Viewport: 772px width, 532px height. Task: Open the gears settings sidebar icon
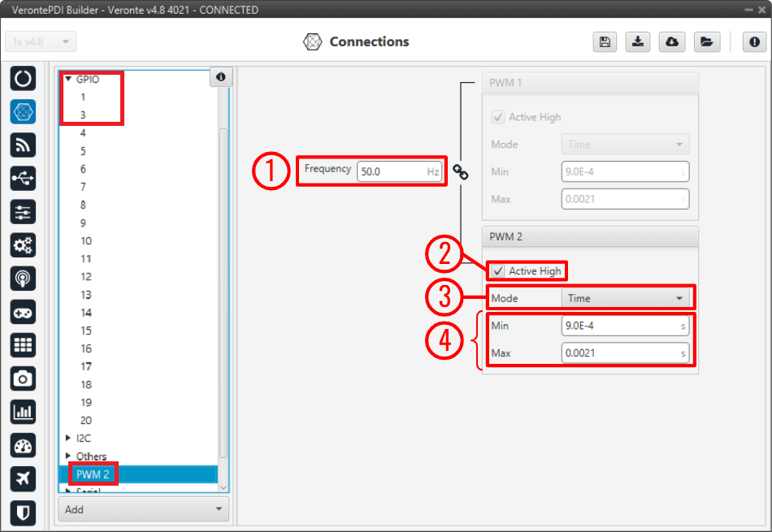click(23, 245)
